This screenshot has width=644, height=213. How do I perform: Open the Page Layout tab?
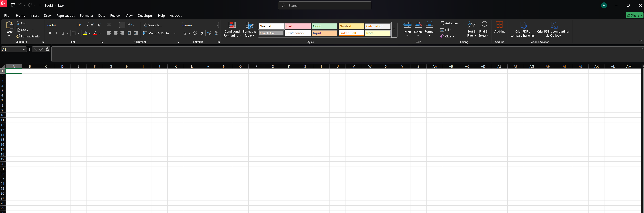[x=65, y=16]
